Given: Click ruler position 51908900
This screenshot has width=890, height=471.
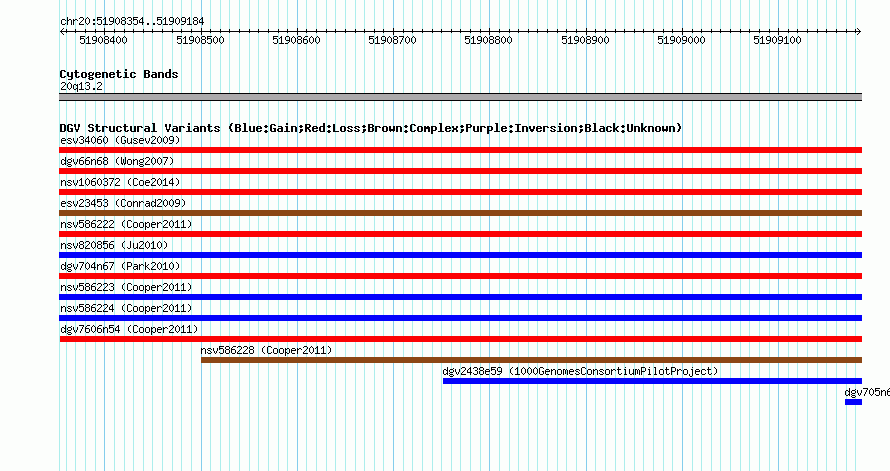Looking at the screenshot, I should (585, 40).
